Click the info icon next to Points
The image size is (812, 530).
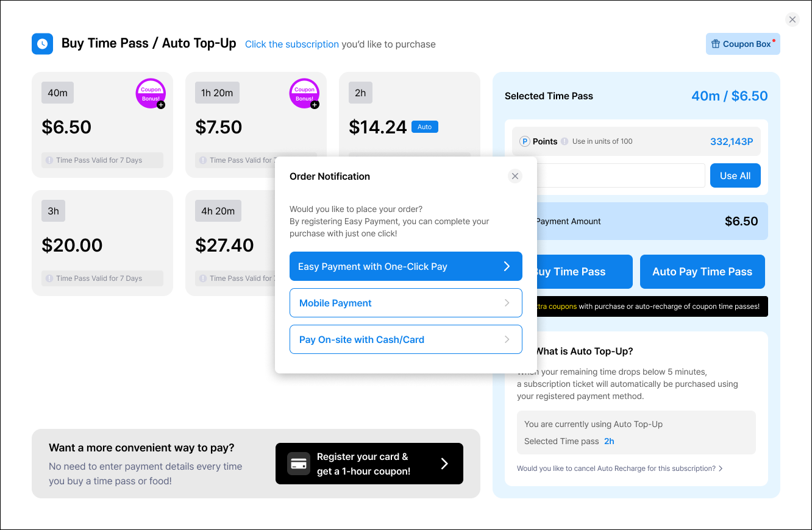click(564, 141)
